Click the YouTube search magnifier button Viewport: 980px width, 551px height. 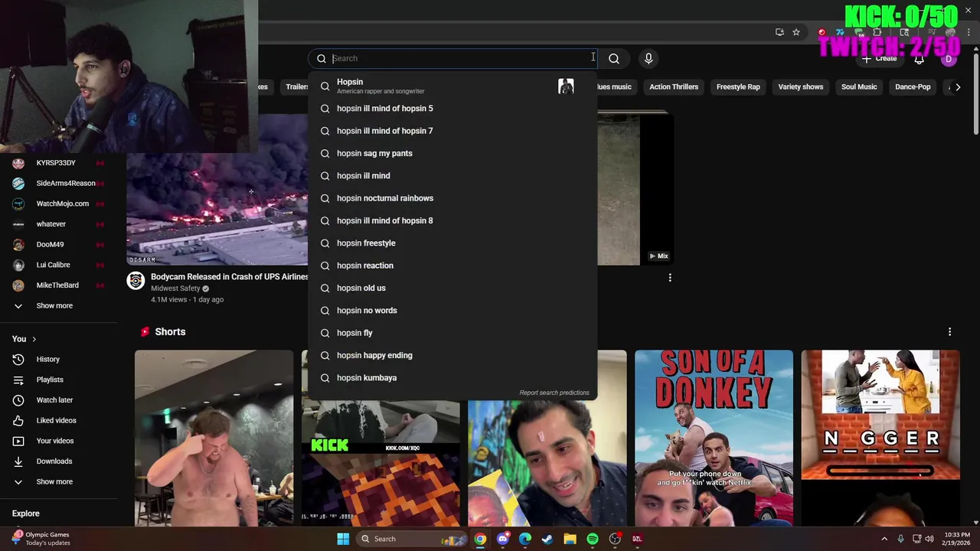click(614, 58)
